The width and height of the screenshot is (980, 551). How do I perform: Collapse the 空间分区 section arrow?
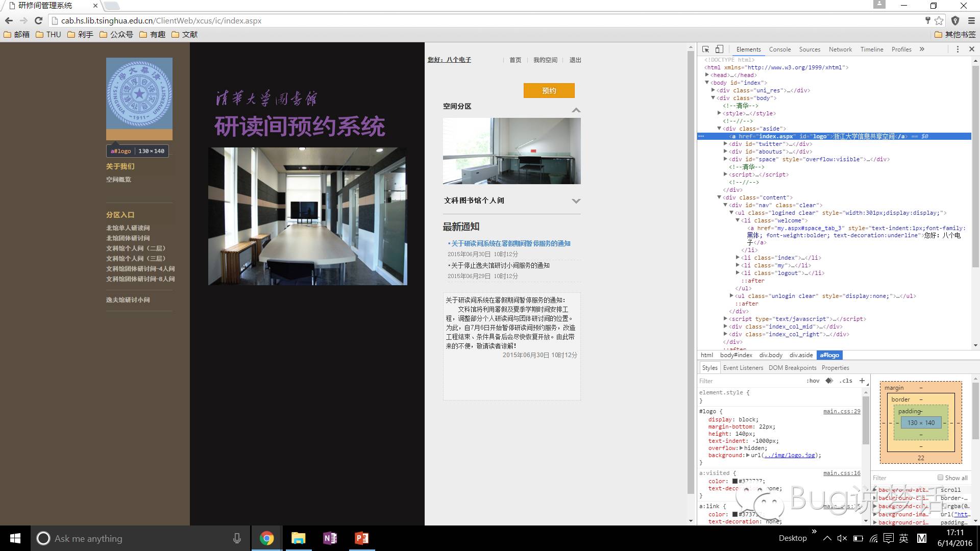pos(576,110)
